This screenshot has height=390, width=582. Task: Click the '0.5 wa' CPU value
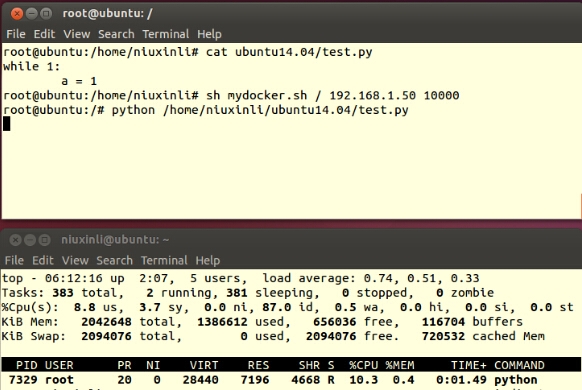(356, 307)
